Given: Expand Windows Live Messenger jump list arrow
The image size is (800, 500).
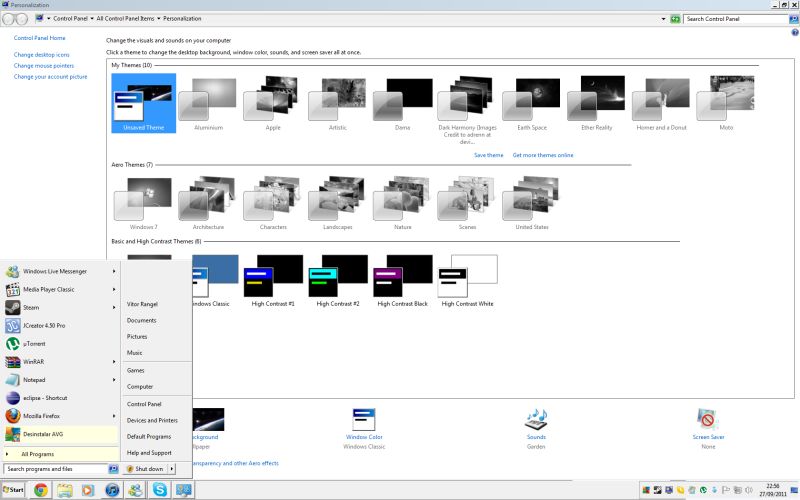Looking at the screenshot, I should point(114,271).
